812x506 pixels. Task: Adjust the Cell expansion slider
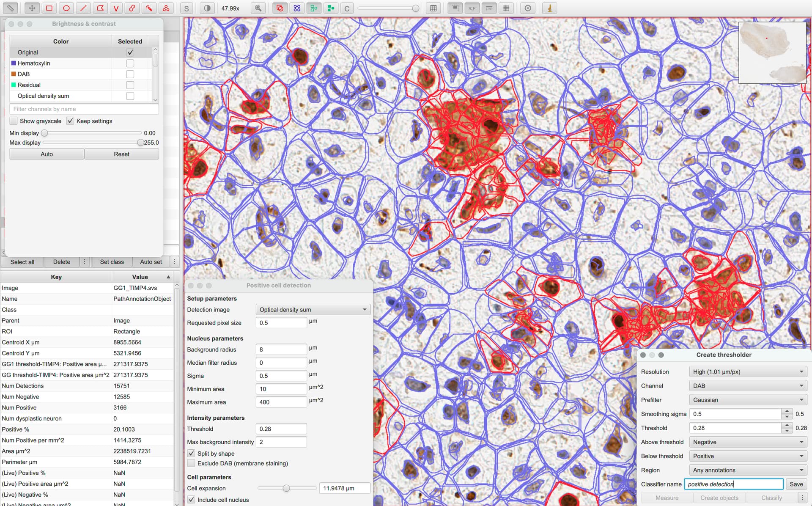[287, 488]
